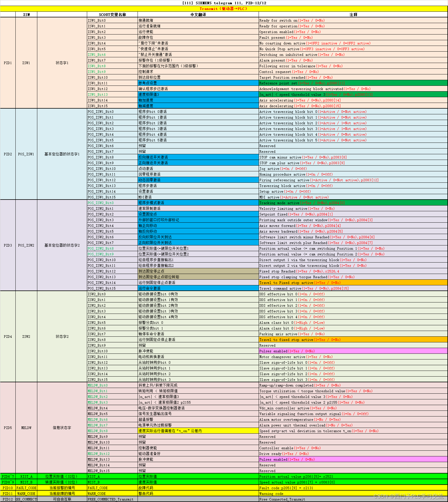Select the 状态字1 merged cell

[x=62, y=63]
